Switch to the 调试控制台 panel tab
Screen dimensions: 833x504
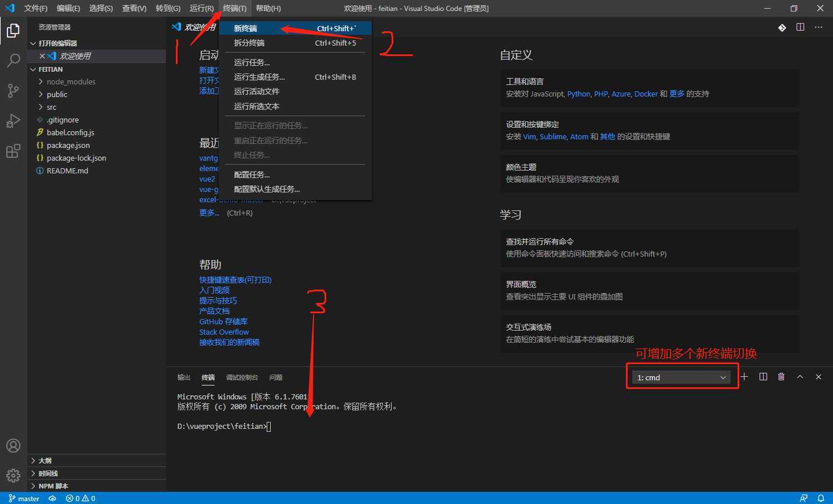242,377
